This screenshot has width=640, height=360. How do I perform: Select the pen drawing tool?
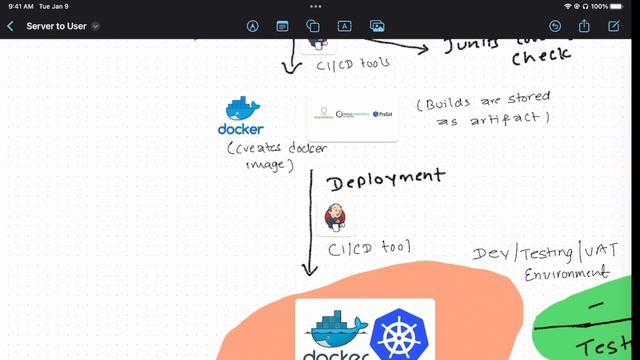coord(253,26)
